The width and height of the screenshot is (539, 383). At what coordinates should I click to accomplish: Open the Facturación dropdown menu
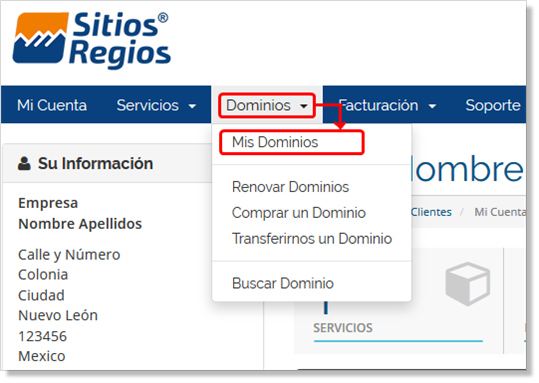coord(387,105)
